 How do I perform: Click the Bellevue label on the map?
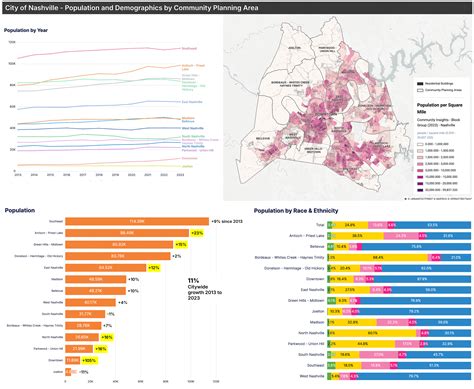tap(263, 138)
